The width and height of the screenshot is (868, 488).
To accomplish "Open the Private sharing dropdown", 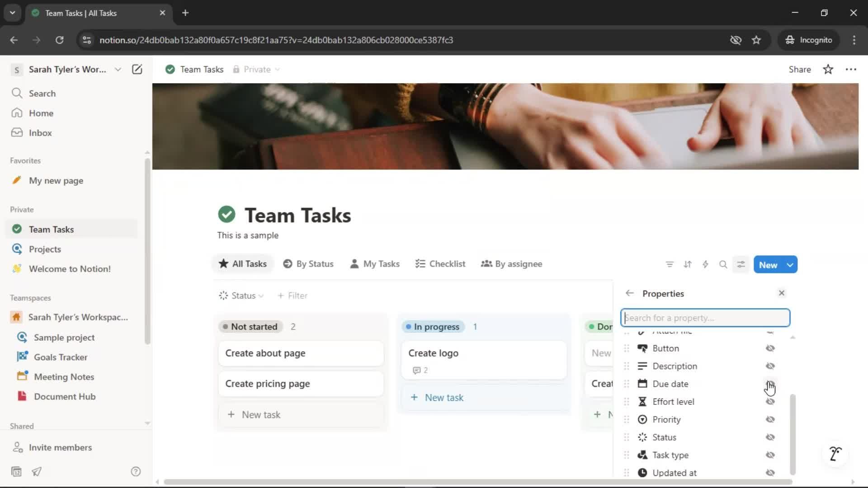I will pyautogui.click(x=256, y=69).
